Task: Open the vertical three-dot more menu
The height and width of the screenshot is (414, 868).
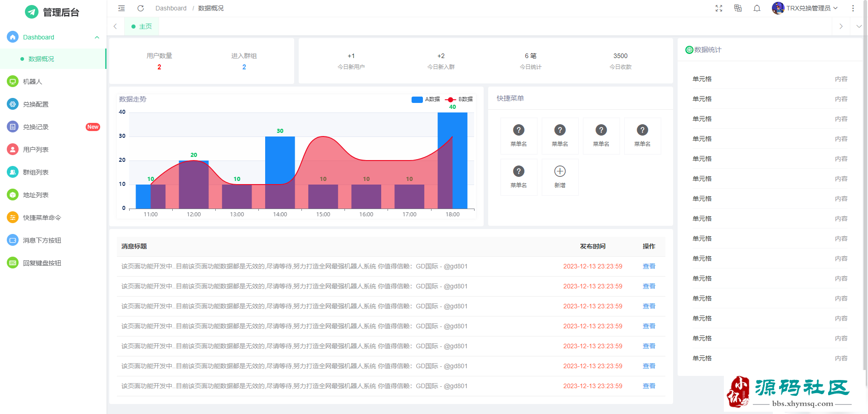Action: click(x=853, y=8)
